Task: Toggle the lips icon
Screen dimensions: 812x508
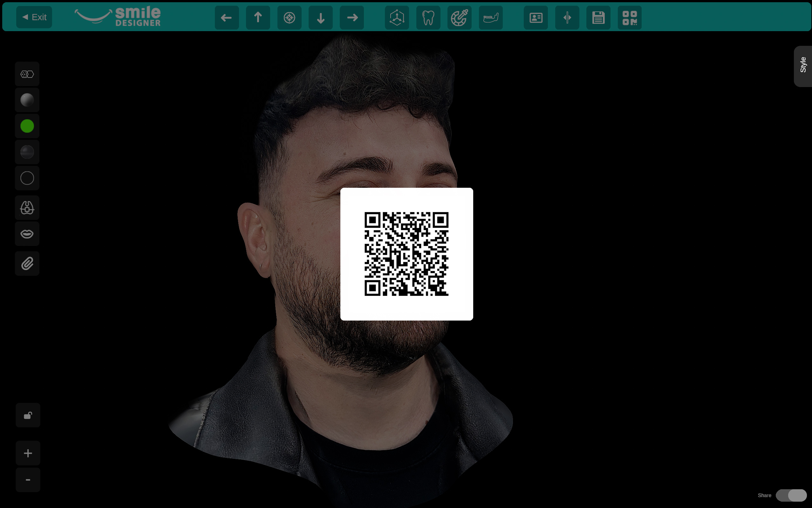Action: point(27,234)
